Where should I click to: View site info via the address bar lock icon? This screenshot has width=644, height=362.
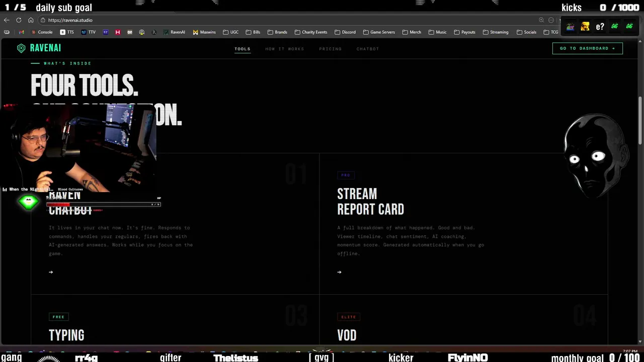[x=43, y=20]
